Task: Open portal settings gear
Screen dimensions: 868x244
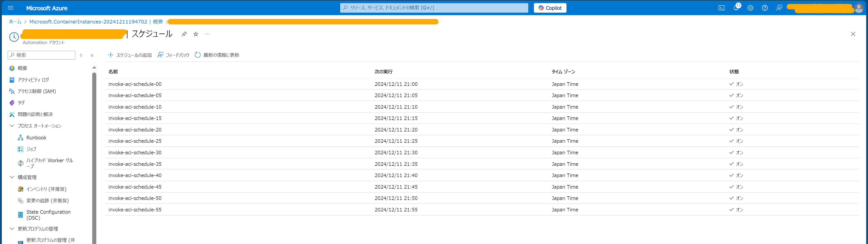Action: click(750, 8)
